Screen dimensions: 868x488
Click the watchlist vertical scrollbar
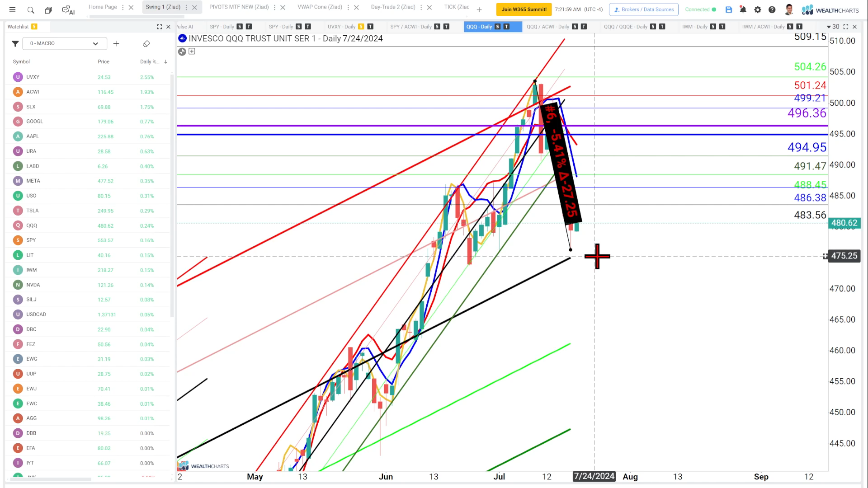coord(172,195)
